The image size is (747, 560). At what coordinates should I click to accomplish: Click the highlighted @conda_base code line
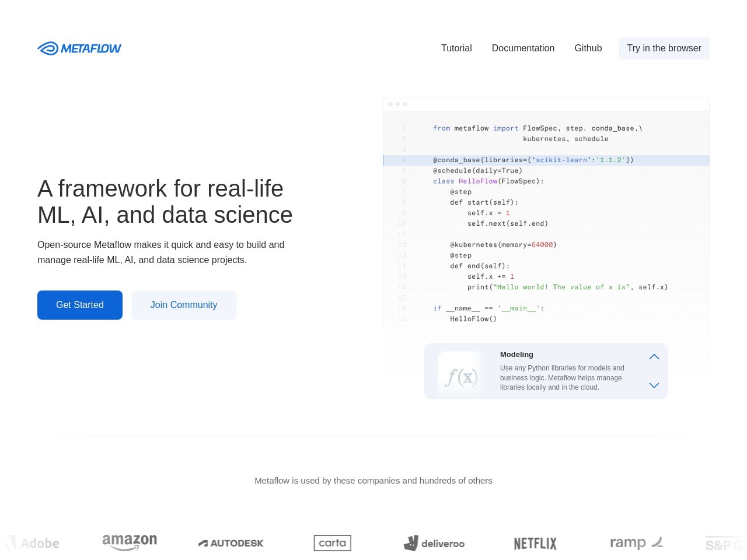[546, 160]
